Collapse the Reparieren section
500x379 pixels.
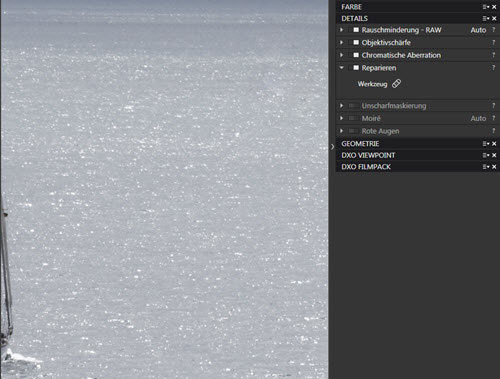coord(342,68)
